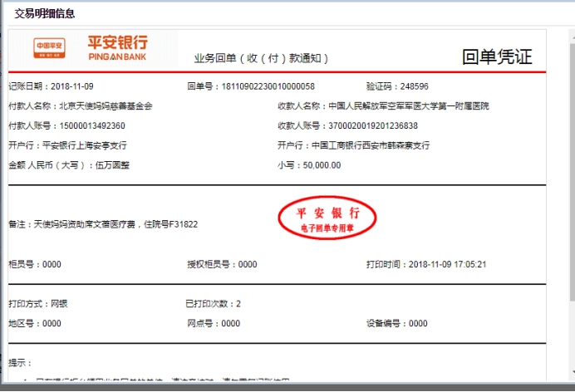Viewport: 575px width, 392px height.
Task: Click the PING AN BANK wordmark
Action: point(117,56)
